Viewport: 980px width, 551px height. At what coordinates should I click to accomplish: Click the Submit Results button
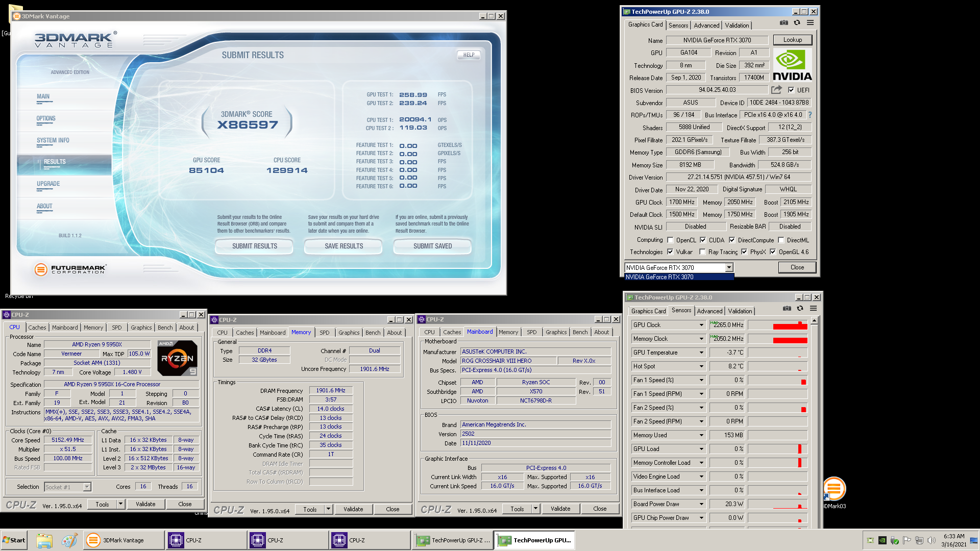click(x=254, y=246)
